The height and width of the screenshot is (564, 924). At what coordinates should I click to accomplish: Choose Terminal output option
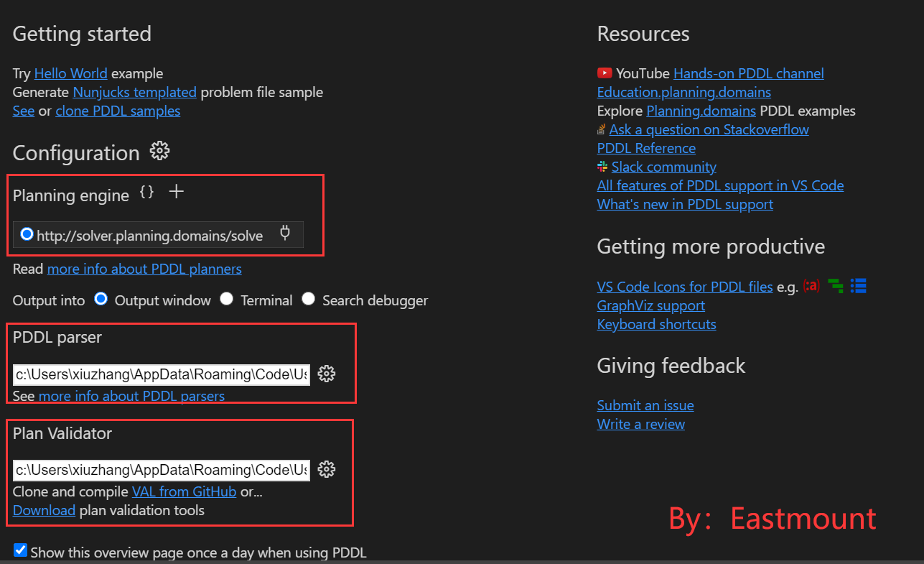pos(227,299)
